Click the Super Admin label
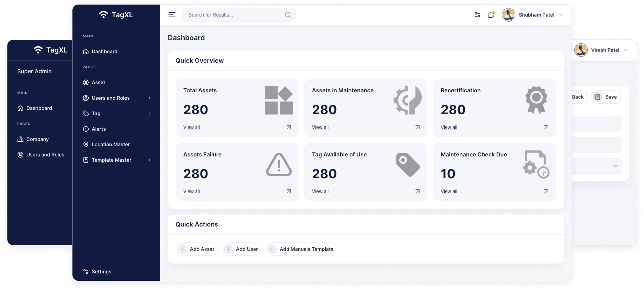 pos(34,71)
